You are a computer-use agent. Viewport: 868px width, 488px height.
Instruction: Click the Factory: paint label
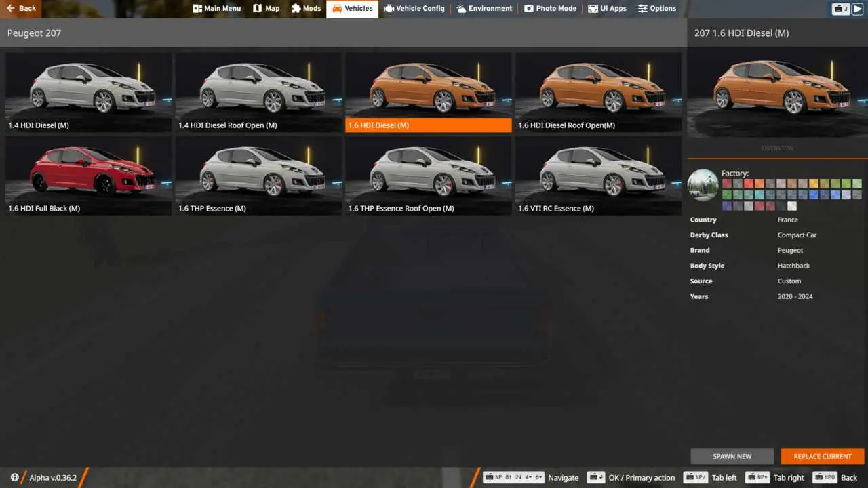[x=735, y=174]
